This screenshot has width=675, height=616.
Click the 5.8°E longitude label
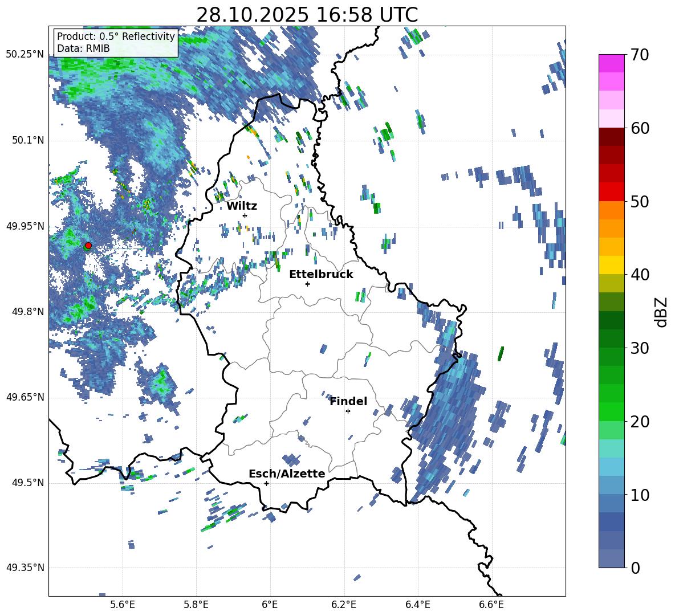tap(196, 605)
